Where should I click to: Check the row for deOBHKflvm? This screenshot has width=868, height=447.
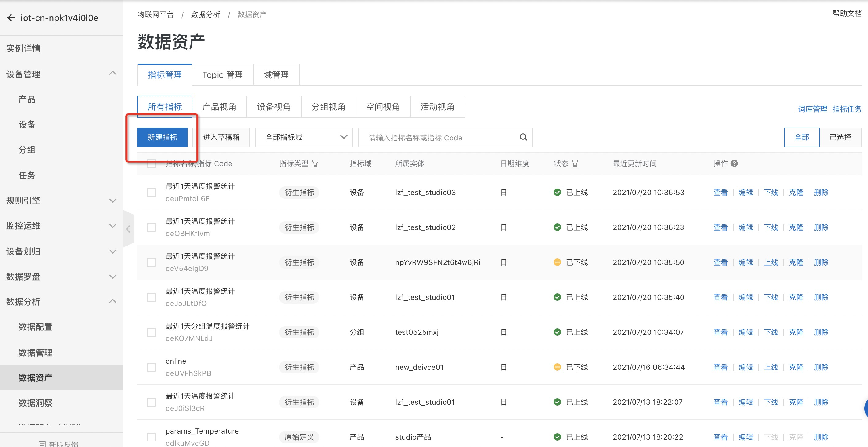[x=151, y=227]
